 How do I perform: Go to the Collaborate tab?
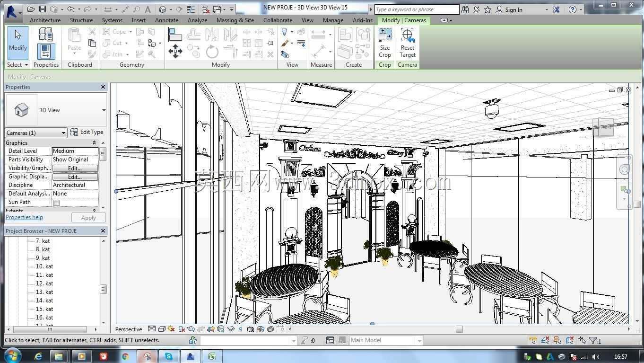point(278,20)
